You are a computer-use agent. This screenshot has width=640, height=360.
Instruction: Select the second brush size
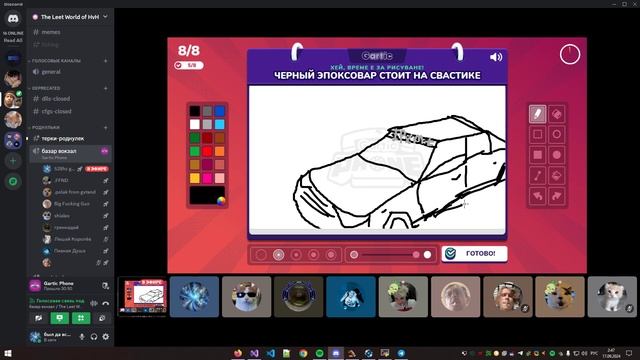tap(278, 255)
